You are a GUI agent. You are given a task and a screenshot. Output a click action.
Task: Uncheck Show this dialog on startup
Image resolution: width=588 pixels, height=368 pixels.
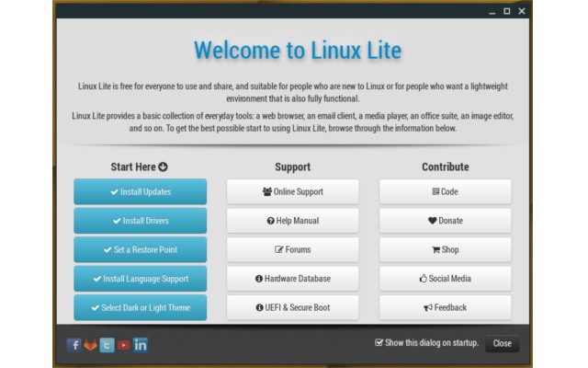pos(379,342)
